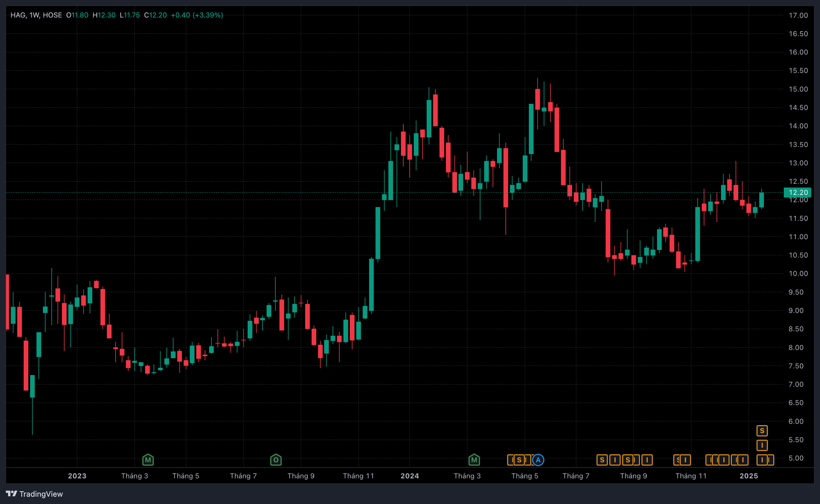The height and width of the screenshot is (504, 820).
Task: Click the S marker atop the 2025 stack
Action: (762, 431)
